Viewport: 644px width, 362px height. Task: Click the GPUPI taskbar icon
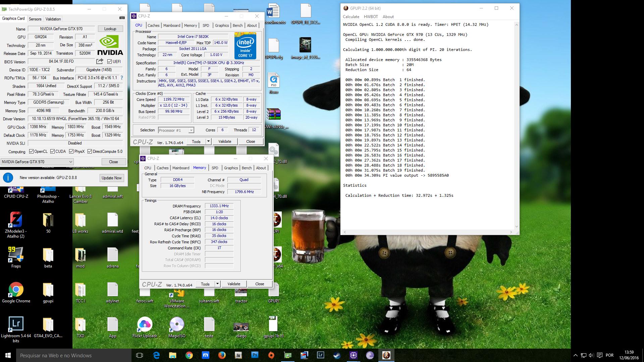pos(386,355)
